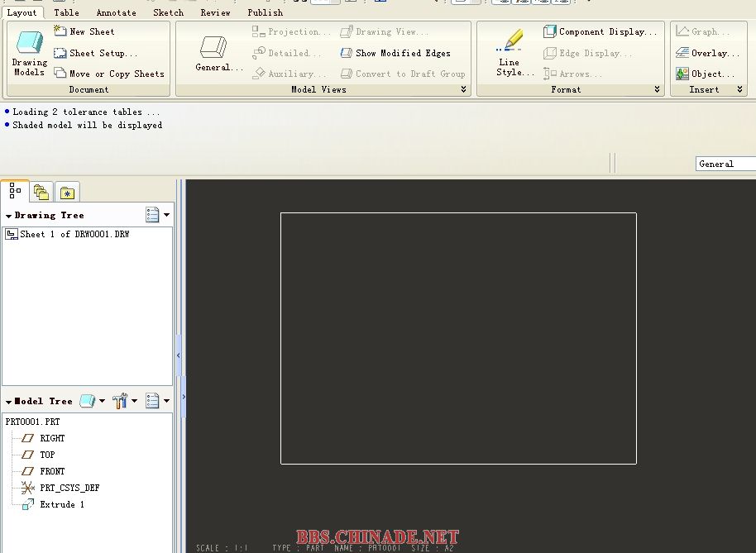Open the Sketch tab
756x553 pixels.
[168, 12]
